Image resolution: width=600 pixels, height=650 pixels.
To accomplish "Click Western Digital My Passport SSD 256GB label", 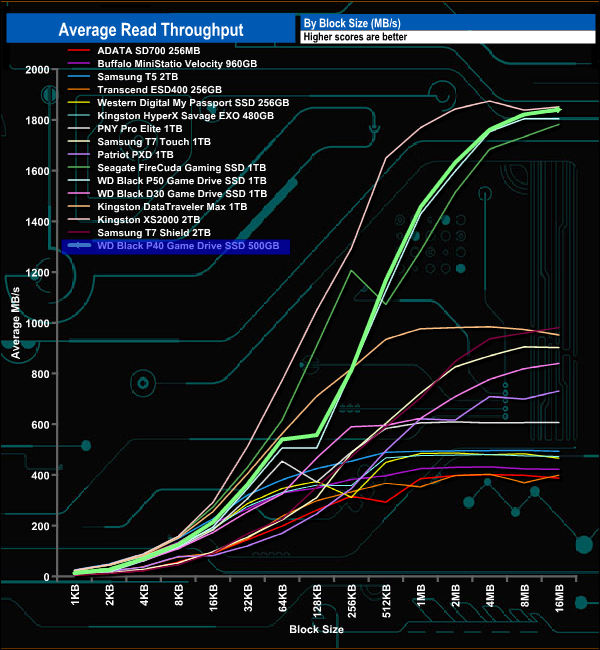I will 193,102.
